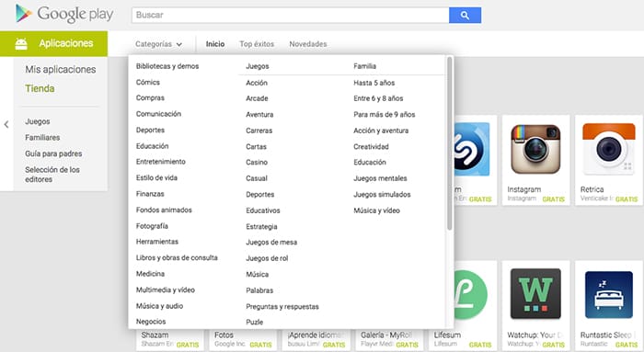
Task: Select Para más de 9 años
Action: [x=385, y=115]
